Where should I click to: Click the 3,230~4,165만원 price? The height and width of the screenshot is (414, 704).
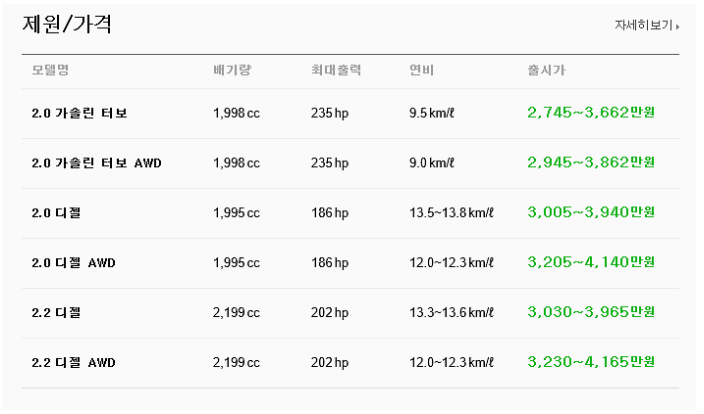pyautogui.click(x=591, y=362)
